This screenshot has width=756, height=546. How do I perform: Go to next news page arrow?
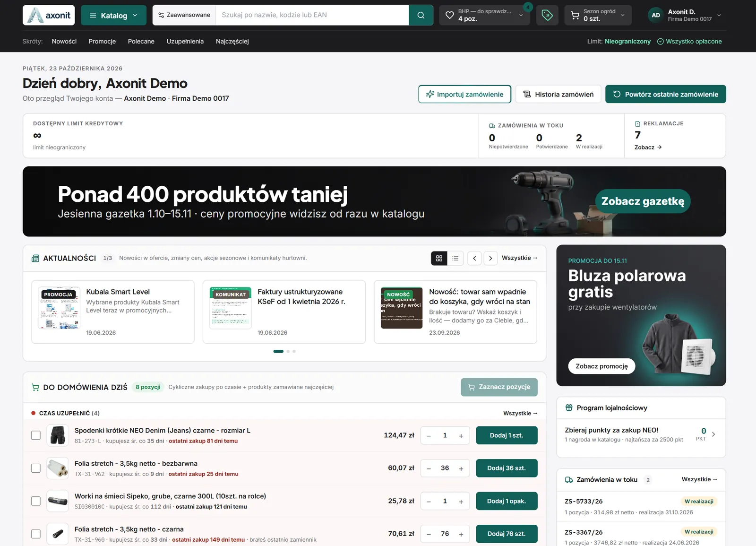pyautogui.click(x=490, y=258)
